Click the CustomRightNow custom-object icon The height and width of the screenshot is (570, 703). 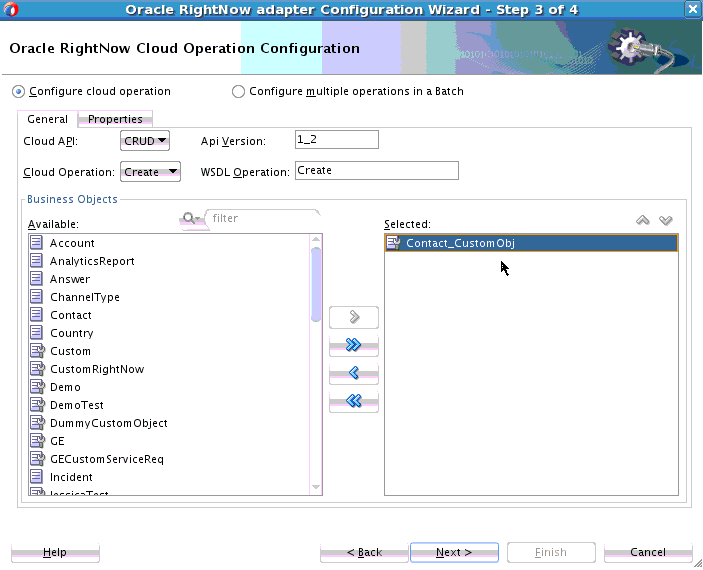coord(38,369)
